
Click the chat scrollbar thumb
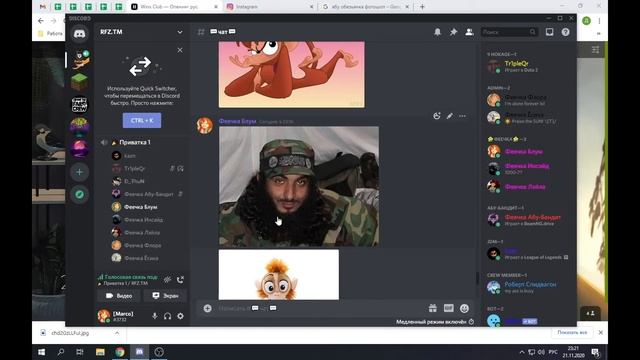477,278
